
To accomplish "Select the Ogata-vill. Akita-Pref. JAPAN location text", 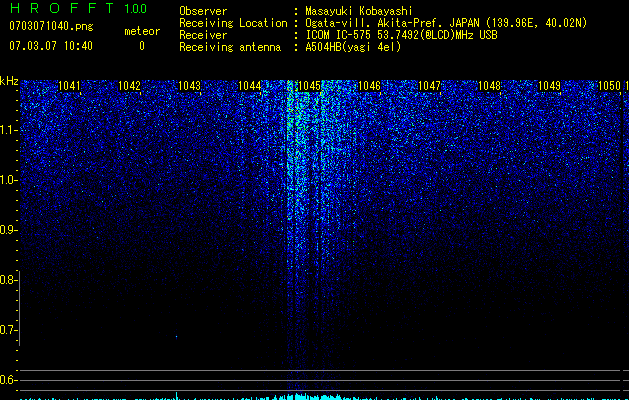I will tap(446, 23).
